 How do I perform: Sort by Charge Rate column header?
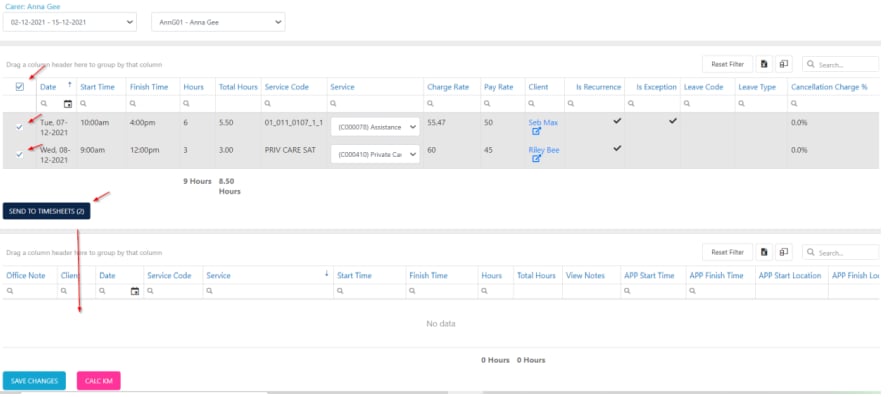(x=447, y=87)
